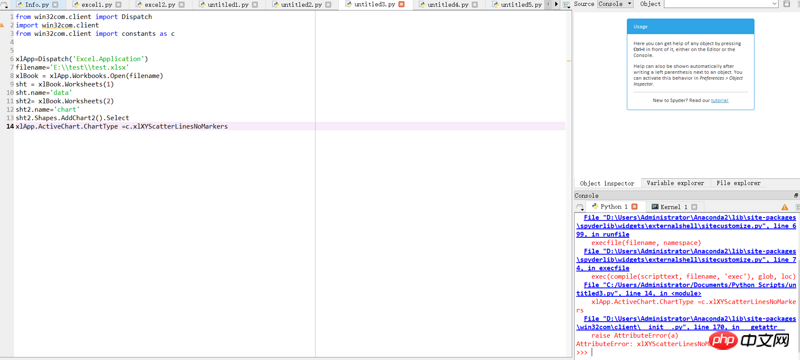The width and height of the screenshot is (800, 360).
Task: Switch to the excel1.py tab
Action: click(x=96, y=5)
